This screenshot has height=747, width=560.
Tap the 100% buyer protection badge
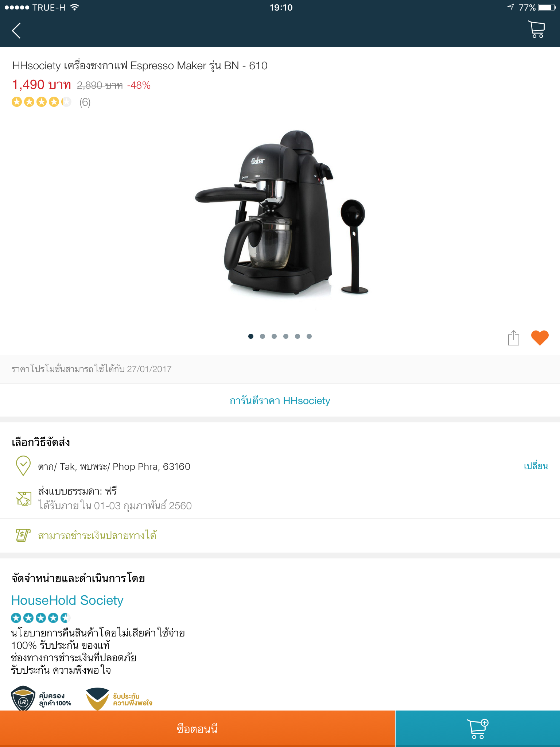point(41,698)
